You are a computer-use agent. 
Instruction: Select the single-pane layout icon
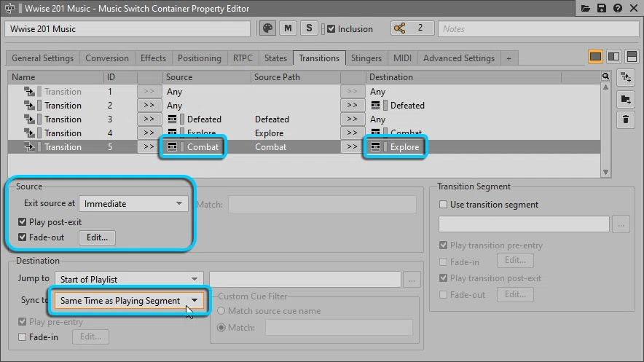pyautogui.click(x=595, y=57)
